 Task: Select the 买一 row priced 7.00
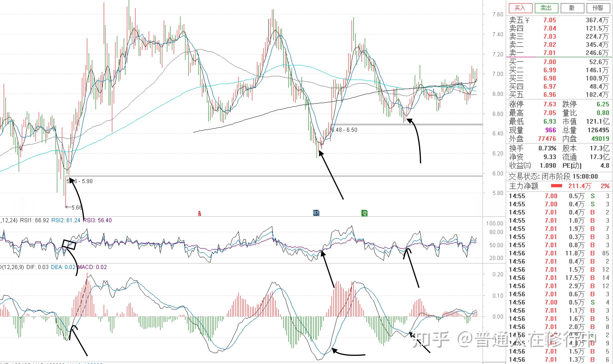pos(559,62)
